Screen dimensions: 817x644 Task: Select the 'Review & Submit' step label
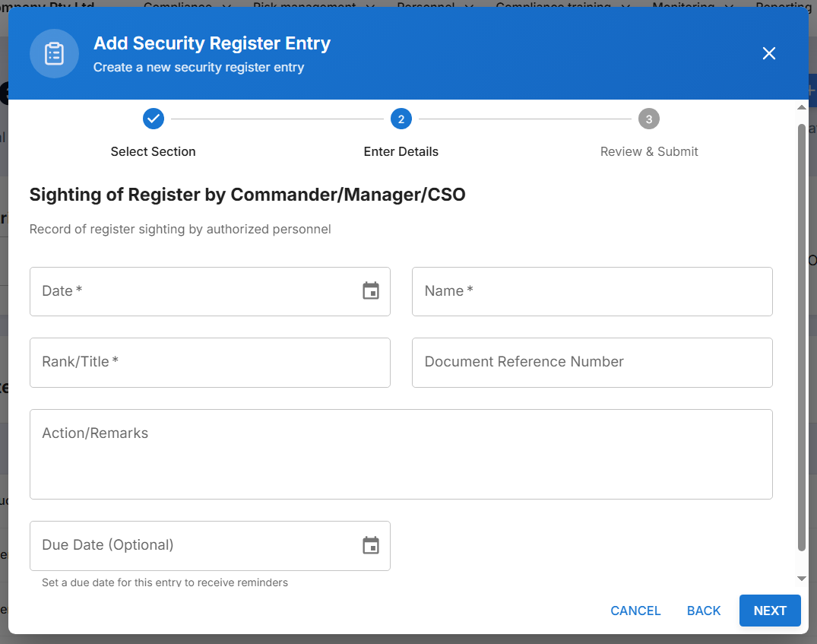point(649,151)
